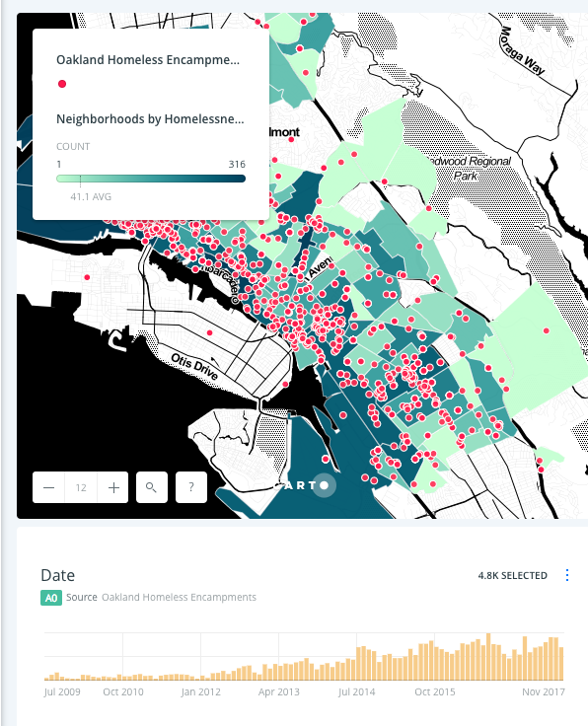The height and width of the screenshot is (726, 588).
Task: Click the Jul 2009 axis label
Action: coord(62,691)
